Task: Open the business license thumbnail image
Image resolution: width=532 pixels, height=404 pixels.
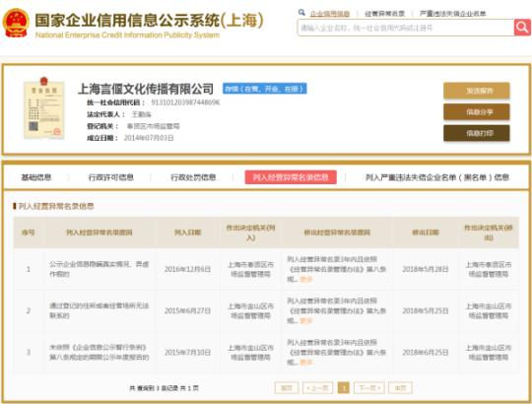Action: point(43,108)
